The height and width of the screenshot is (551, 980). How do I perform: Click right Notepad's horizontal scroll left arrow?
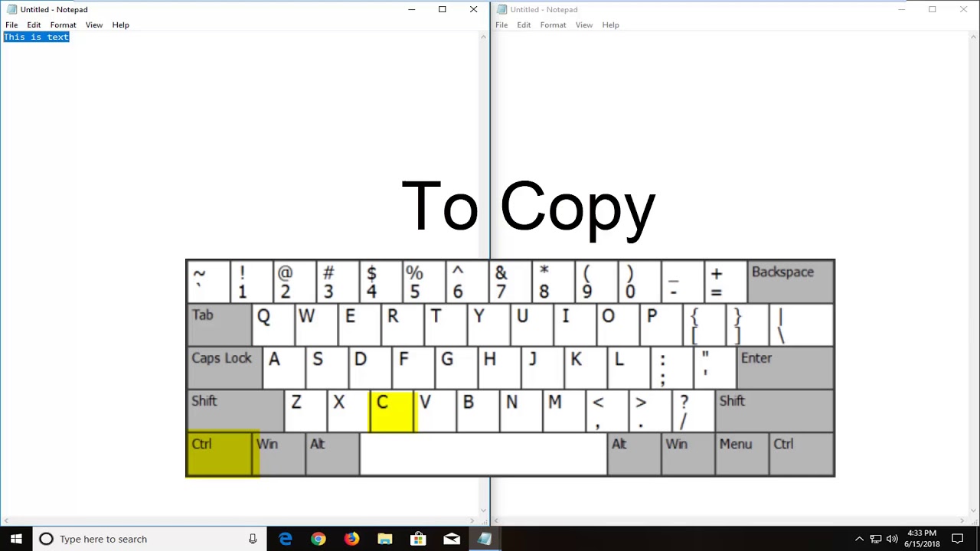pos(498,520)
